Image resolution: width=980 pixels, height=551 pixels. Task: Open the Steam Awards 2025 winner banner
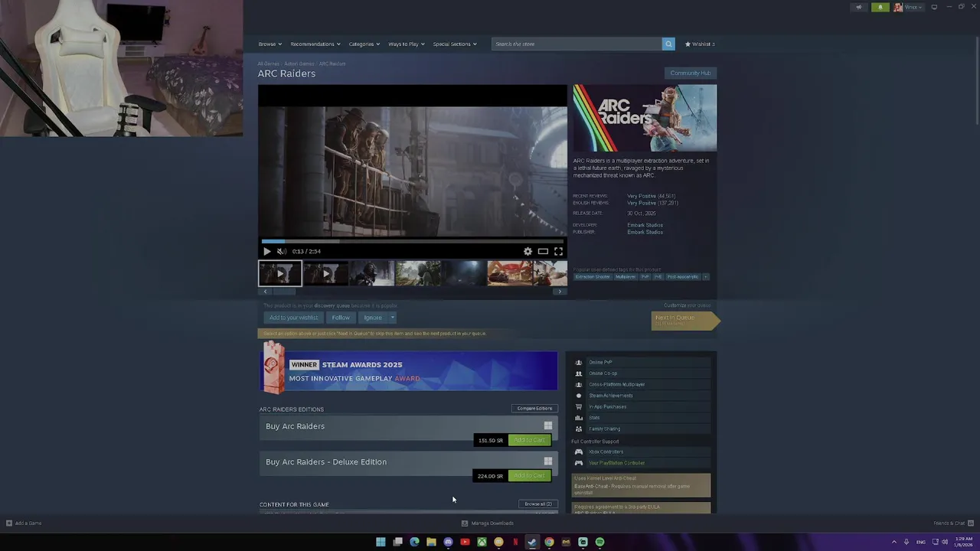point(409,372)
